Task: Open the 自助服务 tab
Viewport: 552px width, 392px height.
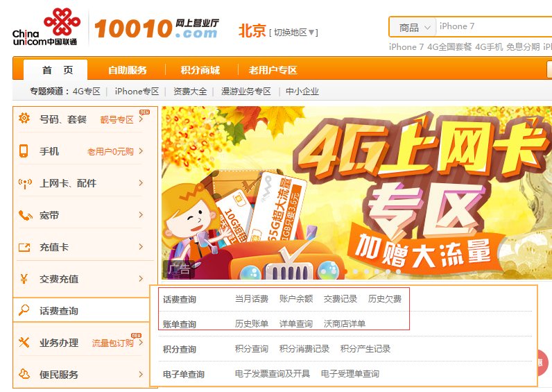Action: point(128,70)
